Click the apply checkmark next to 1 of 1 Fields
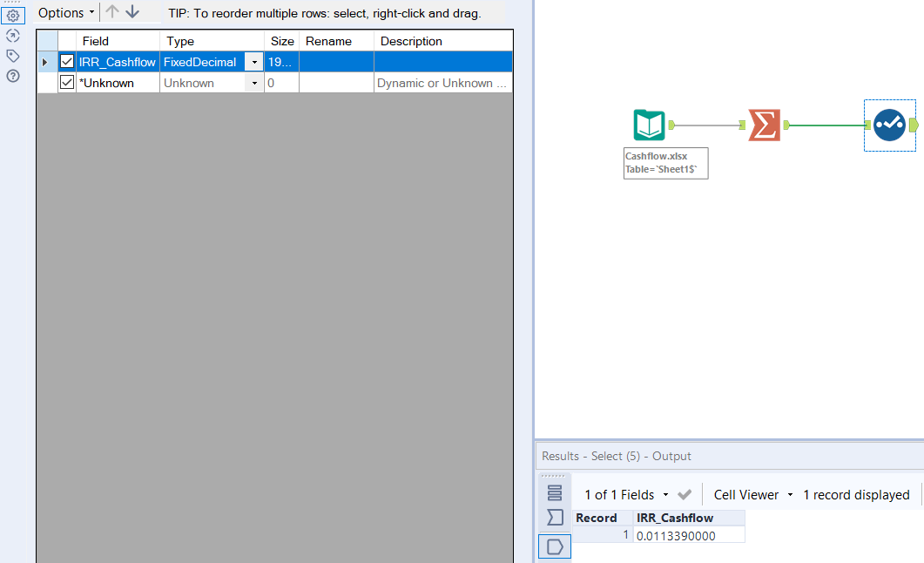924x563 pixels. (x=685, y=494)
